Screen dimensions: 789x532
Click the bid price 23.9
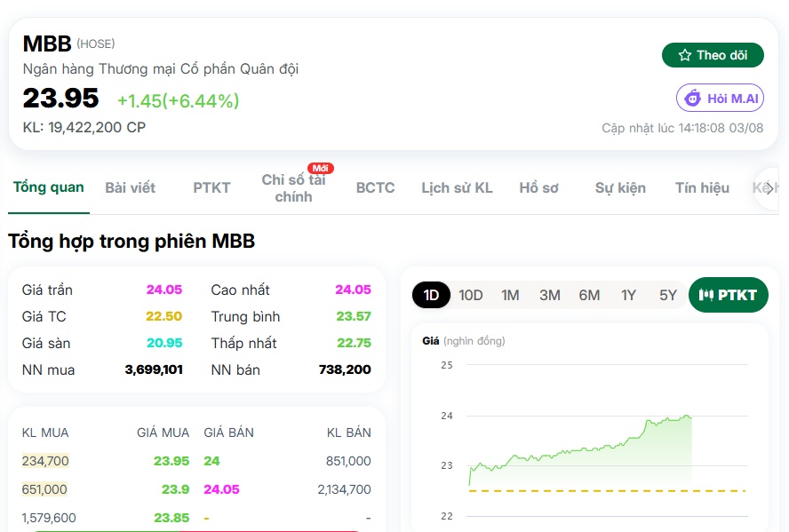176,489
